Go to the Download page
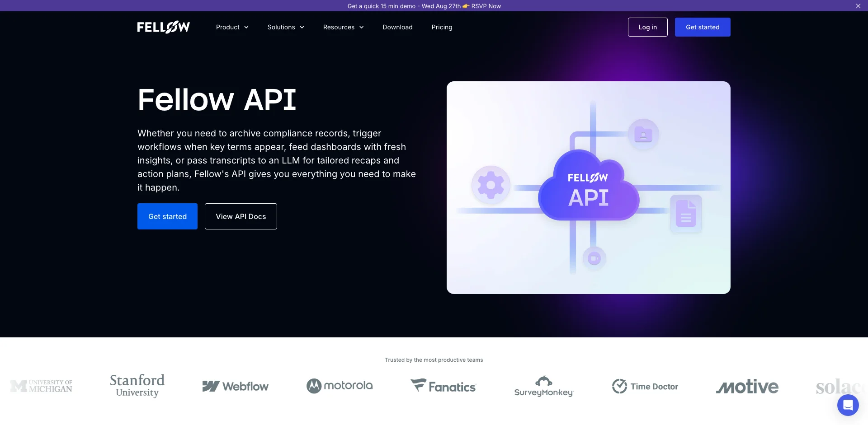This screenshot has height=425, width=868. point(397,27)
